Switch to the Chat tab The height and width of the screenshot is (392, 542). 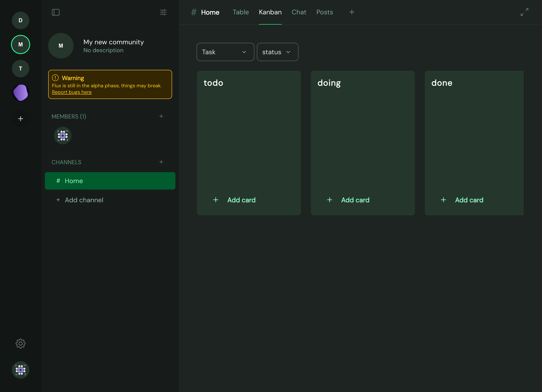pos(299,12)
